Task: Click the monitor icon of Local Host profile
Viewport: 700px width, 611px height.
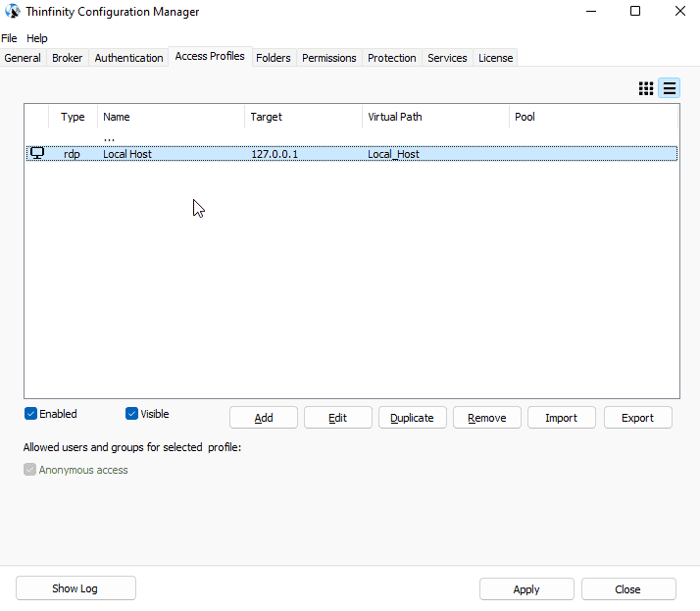Action: point(37,153)
